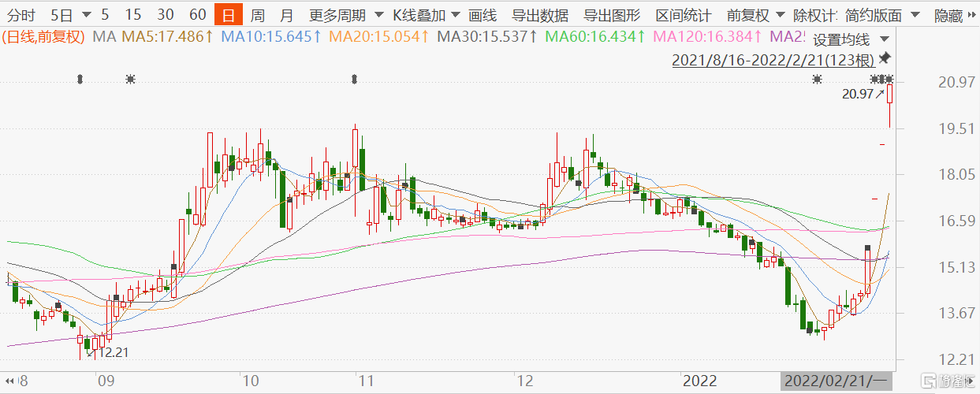Select the highlighted 日 daily tab

(x=229, y=15)
